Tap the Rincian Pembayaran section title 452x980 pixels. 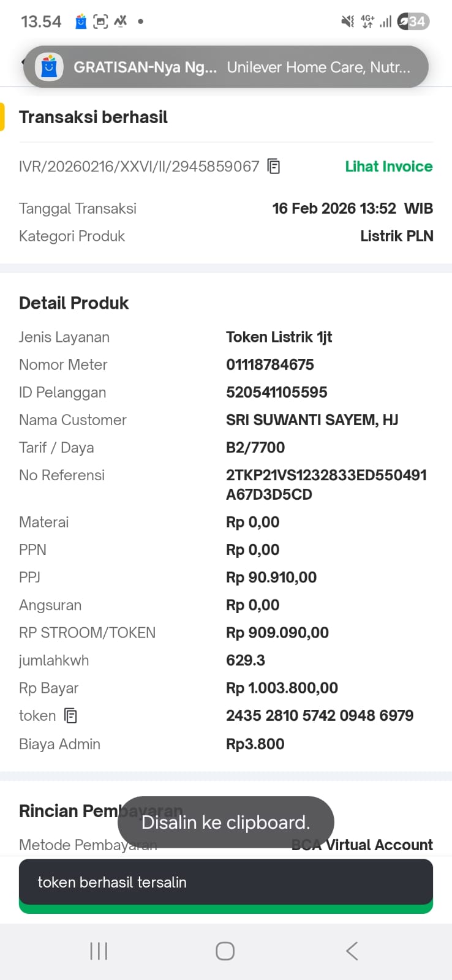tap(67, 811)
